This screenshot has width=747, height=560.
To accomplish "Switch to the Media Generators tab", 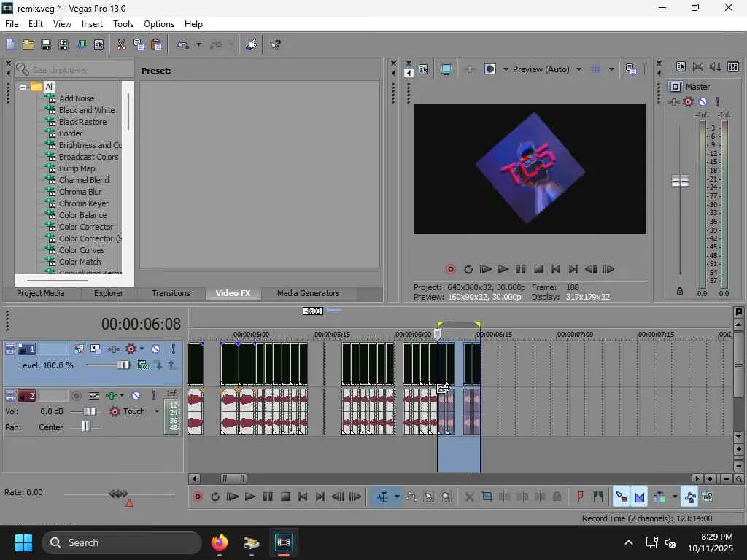I will [309, 293].
